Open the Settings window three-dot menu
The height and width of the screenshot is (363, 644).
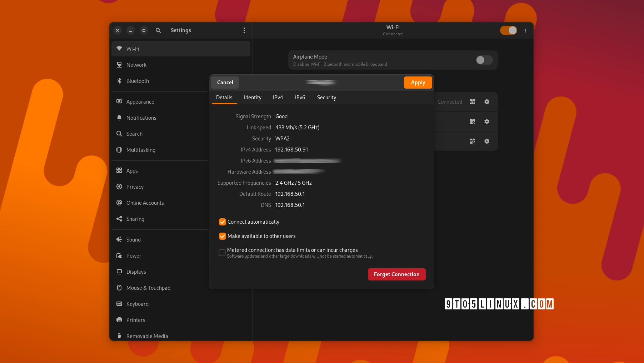pyautogui.click(x=244, y=30)
